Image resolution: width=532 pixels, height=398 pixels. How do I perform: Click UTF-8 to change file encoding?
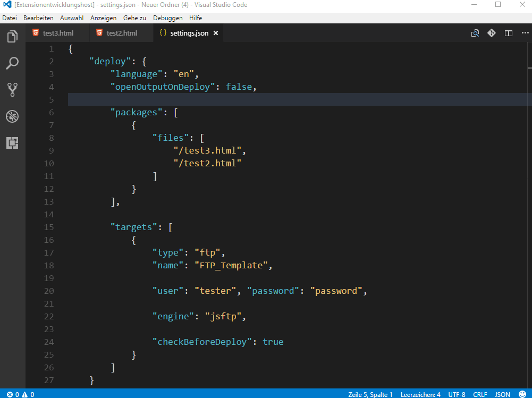457,394
